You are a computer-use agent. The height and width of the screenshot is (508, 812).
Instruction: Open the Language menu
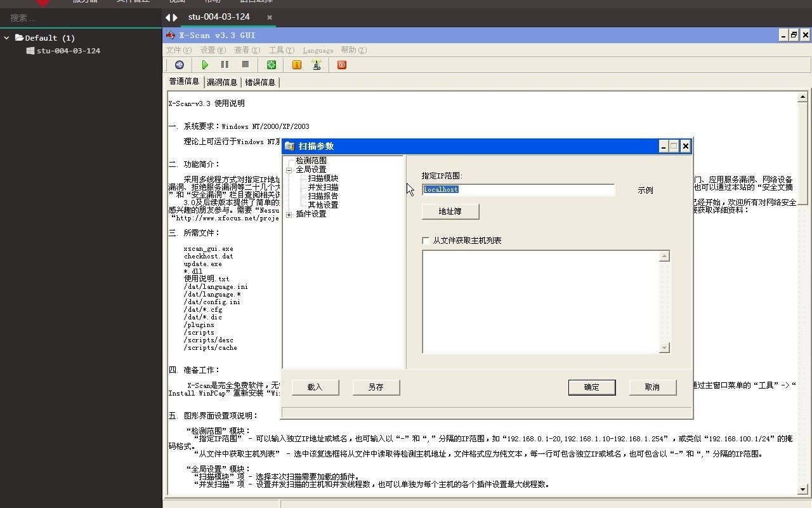pyautogui.click(x=318, y=50)
